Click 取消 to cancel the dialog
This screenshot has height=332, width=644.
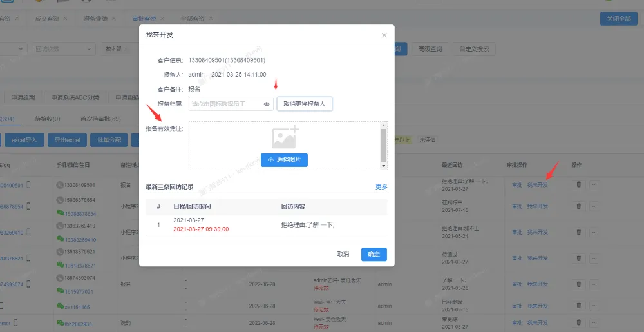[343, 255]
